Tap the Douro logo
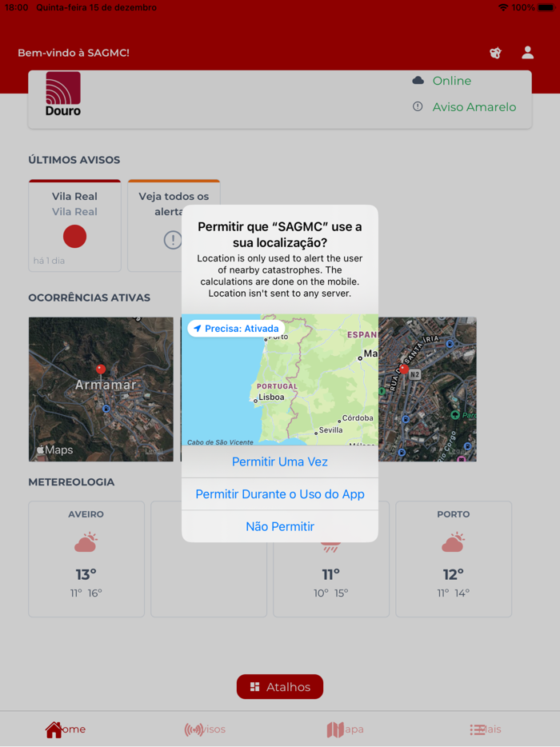Viewport: 560px width, 747px height. (63, 94)
